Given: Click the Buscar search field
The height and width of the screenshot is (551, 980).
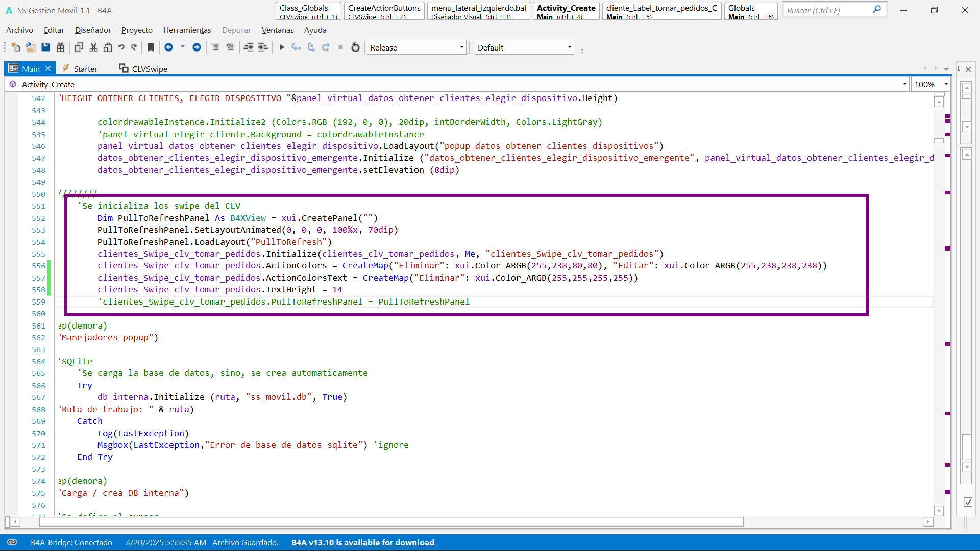Looking at the screenshot, I should (828, 10).
